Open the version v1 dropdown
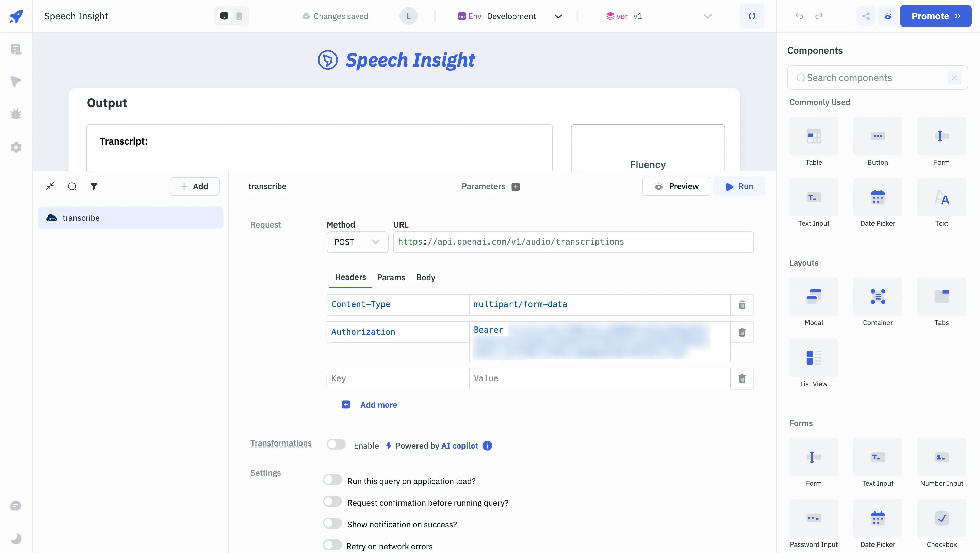This screenshot has width=980, height=553. (x=707, y=16)
